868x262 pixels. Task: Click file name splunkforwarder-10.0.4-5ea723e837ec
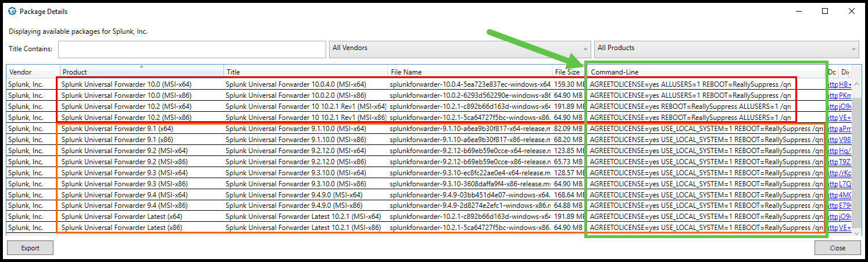470,84
